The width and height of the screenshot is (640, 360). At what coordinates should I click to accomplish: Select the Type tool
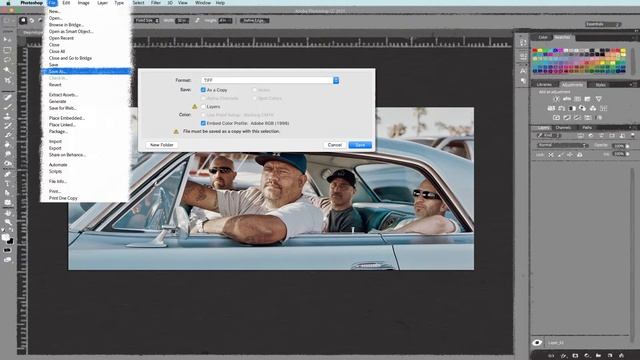point(7,184)
